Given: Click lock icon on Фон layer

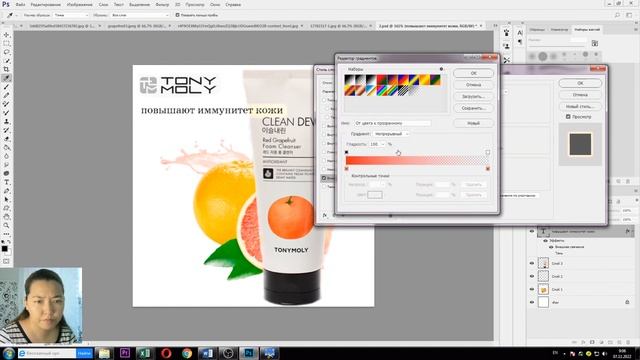Looking at the screenshot, I should [x=627, y=302].
